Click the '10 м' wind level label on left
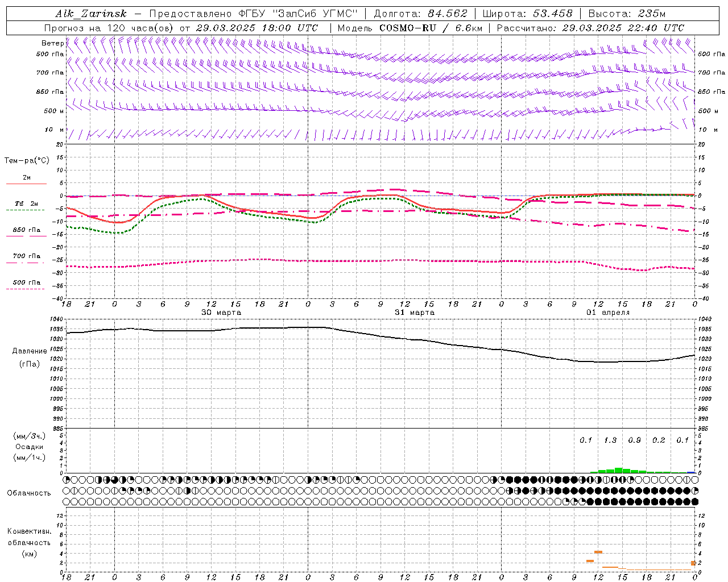728x582 pixels. point(55,130)
